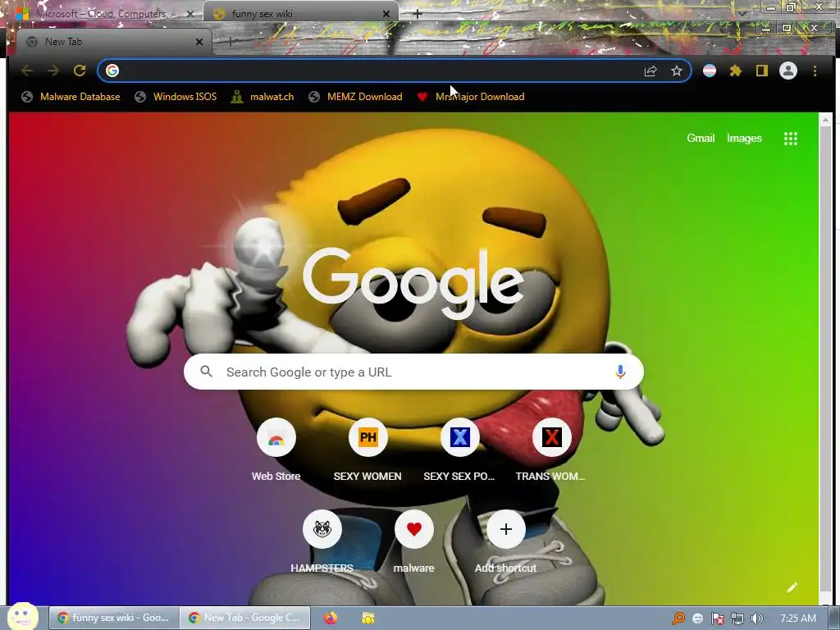Click the Action Center flag tray icon
Screen dimensions: 840x630
coord(717,619)
